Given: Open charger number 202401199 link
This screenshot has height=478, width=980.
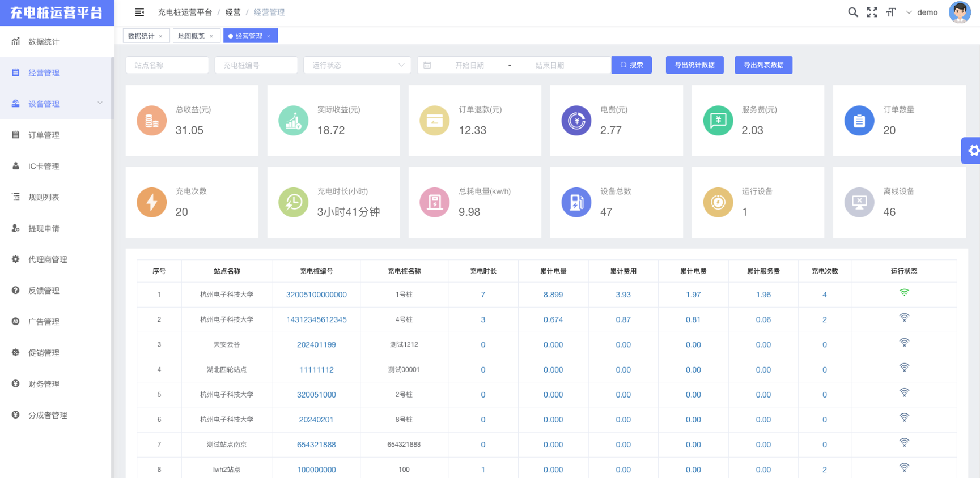Looking at the screenshot, I should click(316, 344).
